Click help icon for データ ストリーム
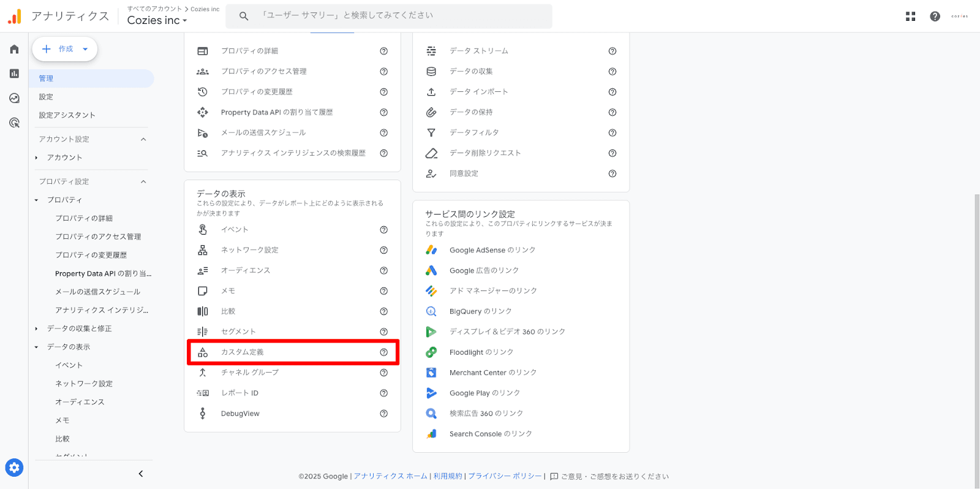Screen dimensions: 980x489 click(x=612, y=51)
